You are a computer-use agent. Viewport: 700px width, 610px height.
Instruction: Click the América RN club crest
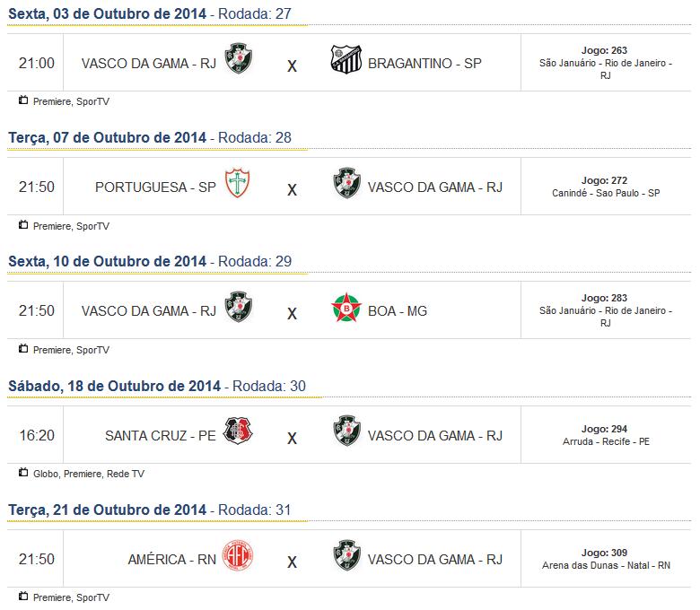click(238, 556)
